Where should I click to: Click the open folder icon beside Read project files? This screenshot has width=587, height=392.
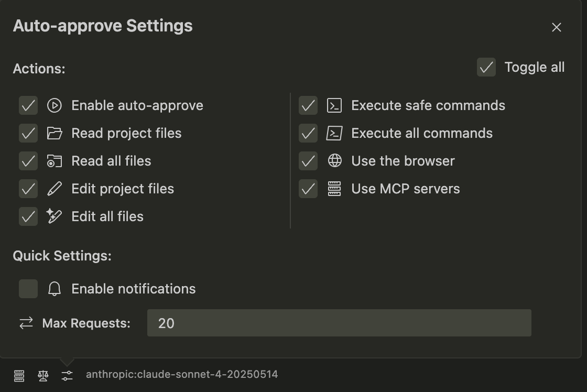(x=55, y=133)
